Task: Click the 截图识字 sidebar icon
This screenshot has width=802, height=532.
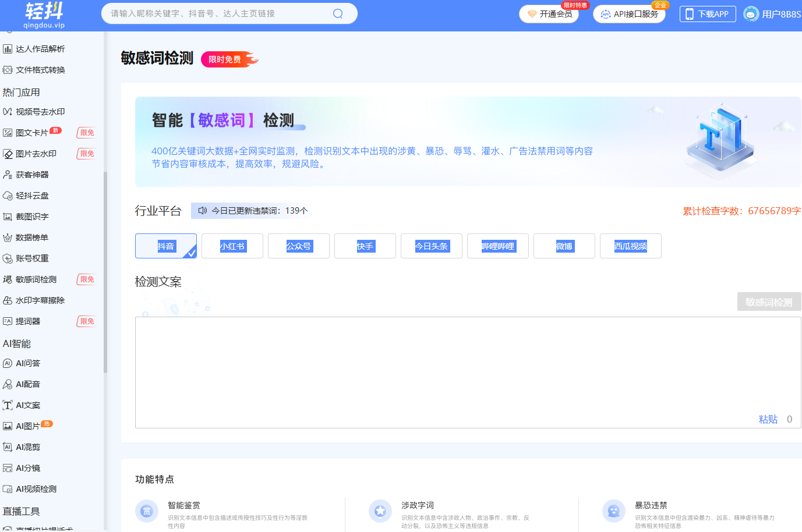Action: 8,217
